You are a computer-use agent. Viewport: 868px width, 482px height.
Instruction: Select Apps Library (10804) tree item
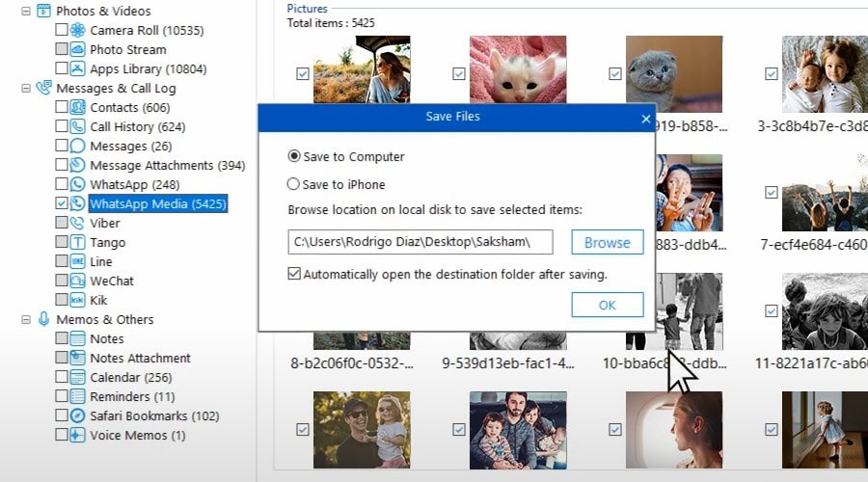(x=148, y=69)
